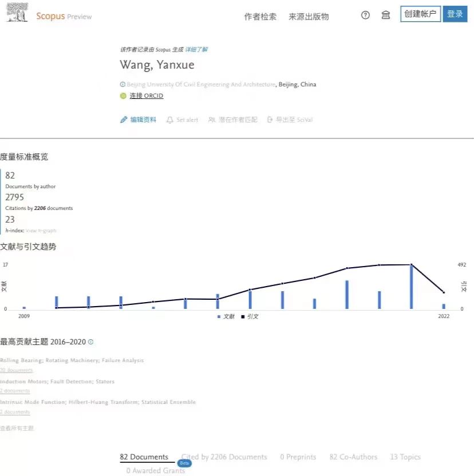The width and height of the screenshot is (474, 476).
Task: Switch to Cited by 2206 Documents tab
Action: point(224,457)
